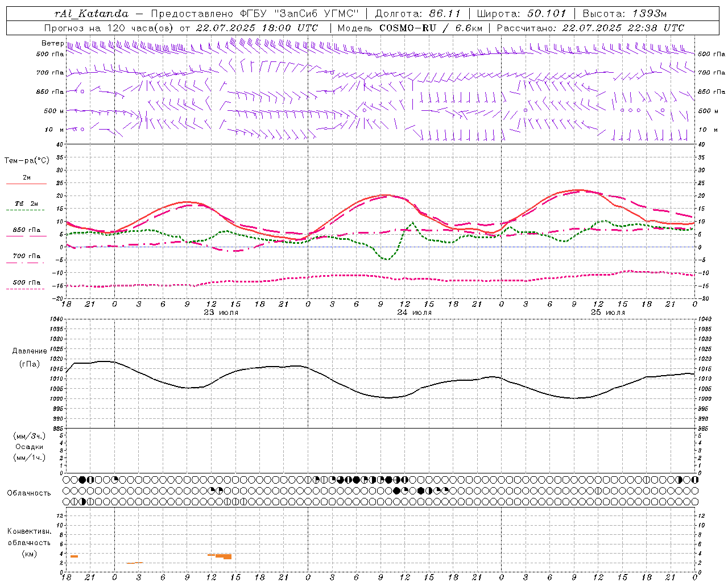728x582 pixels.
Task: Click the (мм/1ч.) precipitation unit label
Action: (x=30, y=458)
